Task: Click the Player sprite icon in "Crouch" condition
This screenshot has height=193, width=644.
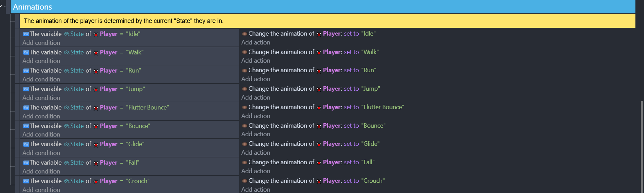Action: pyautogui.click(x=96, y=181)
